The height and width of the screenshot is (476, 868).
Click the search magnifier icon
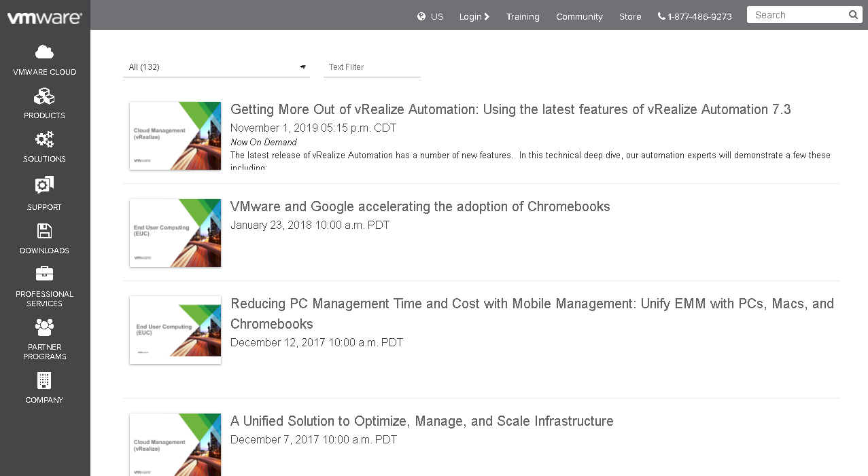tap(853, 15)
